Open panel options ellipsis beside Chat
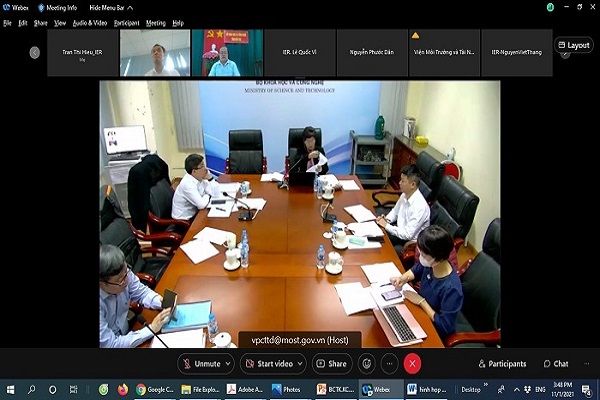The width and height of the screenshot is (600, 400). point(587,364)
